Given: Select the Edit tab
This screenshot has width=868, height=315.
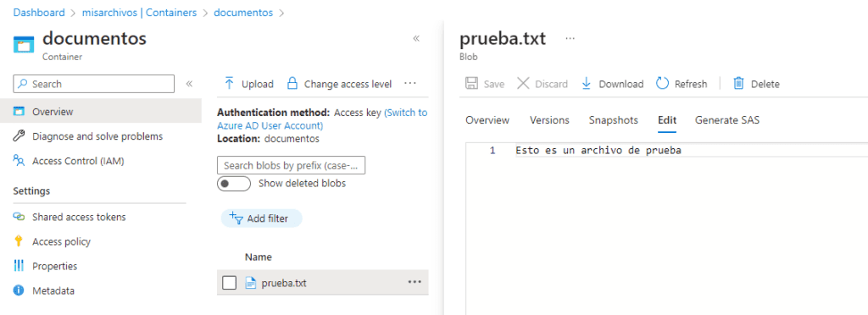Looking at the screenshot, I should point(667,120).
